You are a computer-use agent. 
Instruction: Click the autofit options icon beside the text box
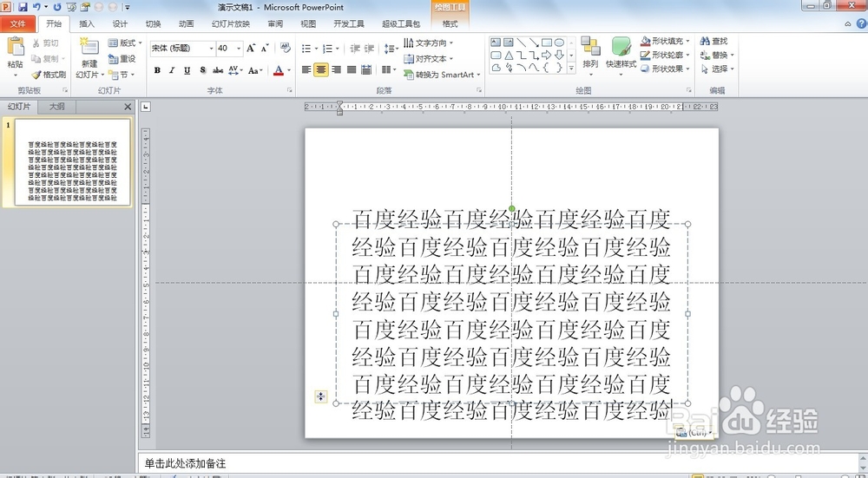pyautogui.click(x=320, y=396)
